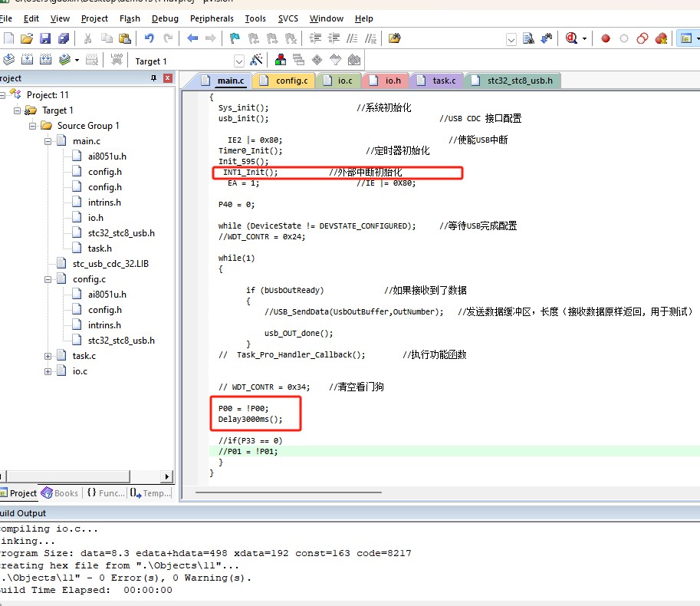Undo the last edit
The image size is (700, 606).
[x=149, y=38]
